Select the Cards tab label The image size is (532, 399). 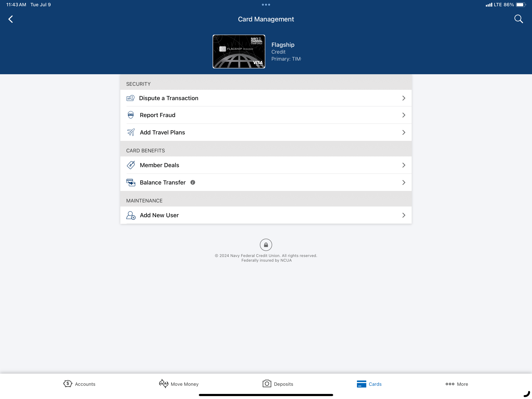(375, 384)
